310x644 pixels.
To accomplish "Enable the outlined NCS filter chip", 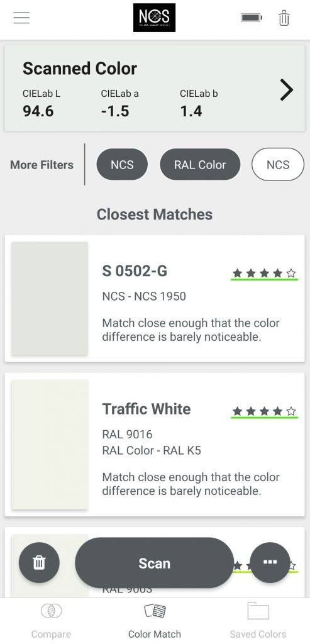I will 278,165.
